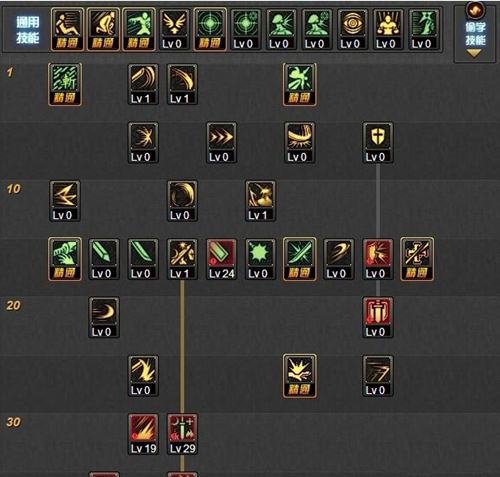Click the green 斩 slash mastery skill
The height and width of the screenshot is (477, 500).
[65, 84]
